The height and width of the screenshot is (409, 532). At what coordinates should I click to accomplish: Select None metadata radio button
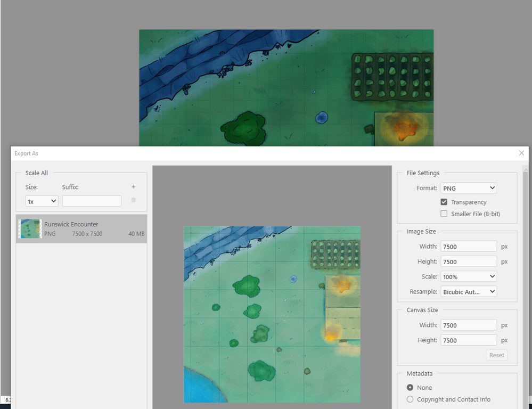410,387
